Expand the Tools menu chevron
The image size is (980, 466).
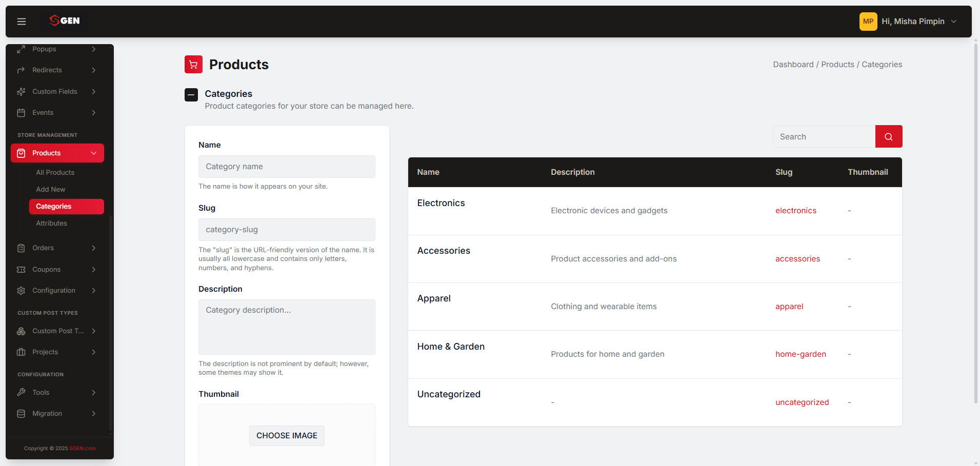[x=94, y=393]
